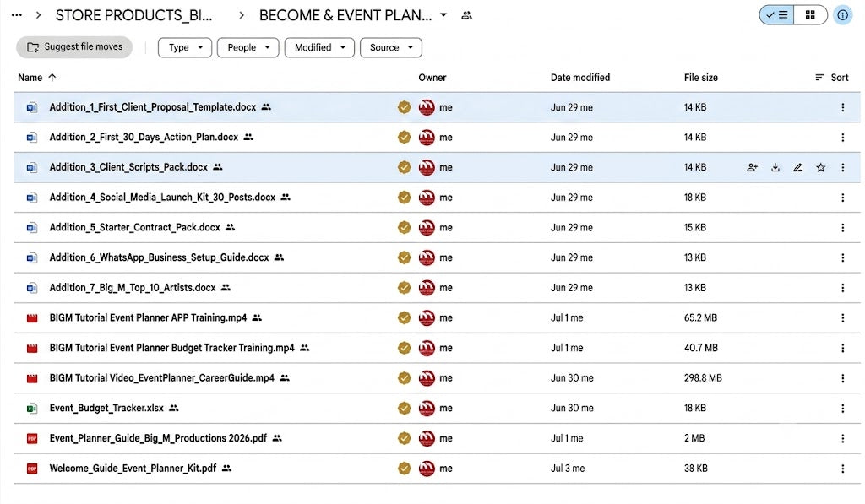Select Welcome_Guide_Event_Planner_Kit.pdf file
The height and width of the screenshot is (504, 865).
click(x=437, y=469)
